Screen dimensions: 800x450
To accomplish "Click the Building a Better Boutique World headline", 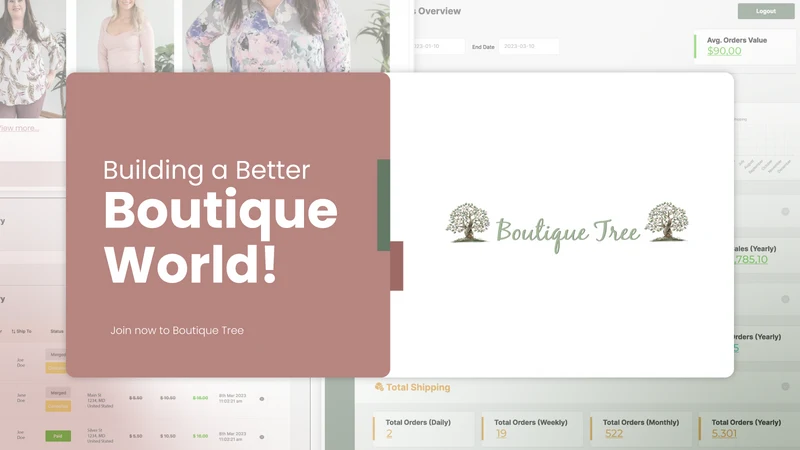I will pyautogui.click(x=220, y=222).
